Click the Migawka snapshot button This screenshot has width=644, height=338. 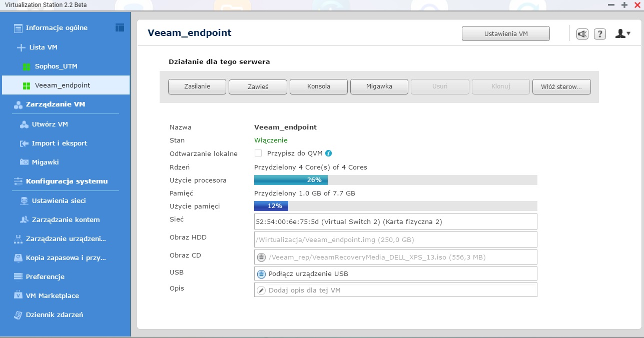click(379, 86)
